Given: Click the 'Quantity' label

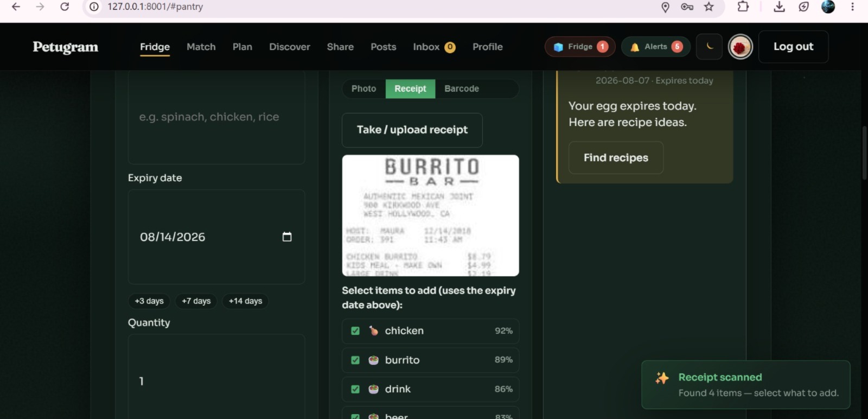Looking at the screenshot, I should (149, 323).
